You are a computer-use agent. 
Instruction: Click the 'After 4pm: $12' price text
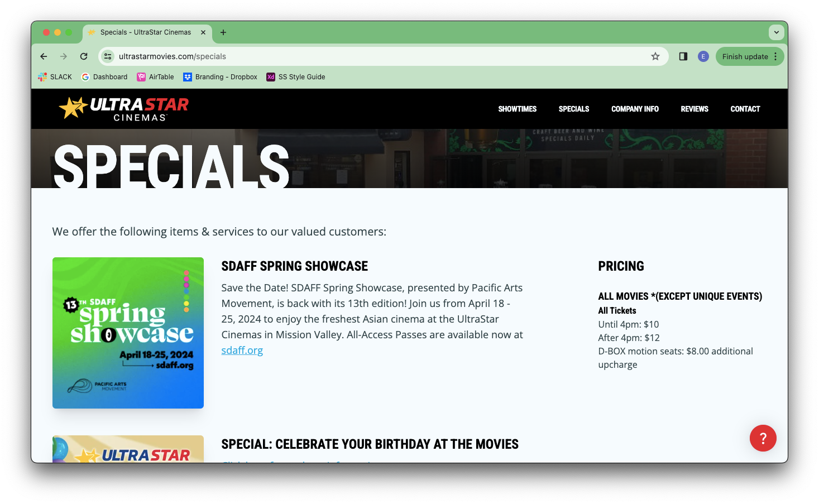click(629, 338)
